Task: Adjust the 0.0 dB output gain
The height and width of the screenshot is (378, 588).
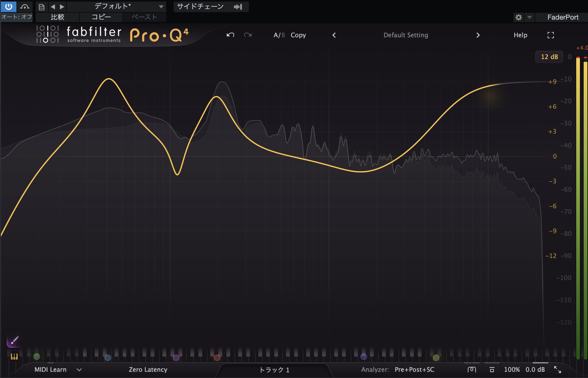Action: point(535,370)
